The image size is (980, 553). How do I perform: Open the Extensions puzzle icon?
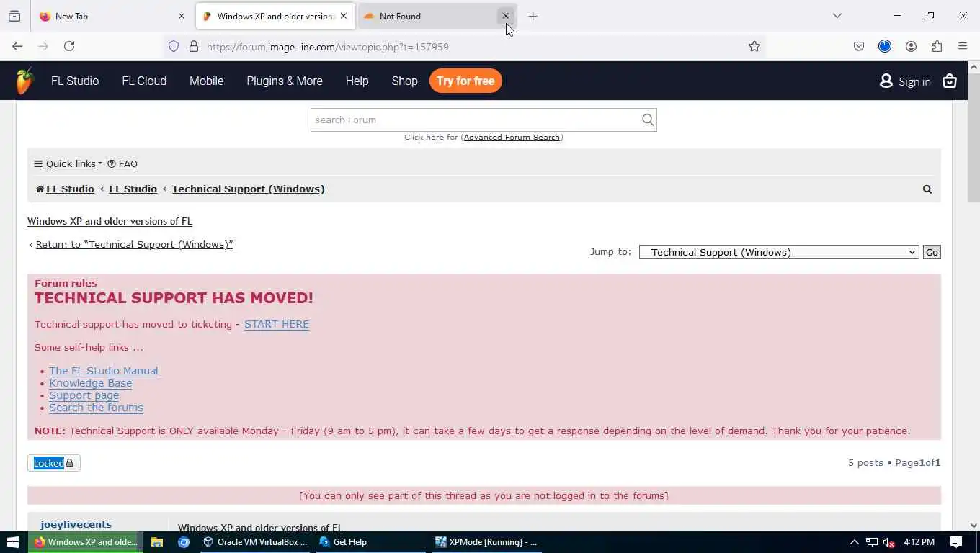pos(937,47)
